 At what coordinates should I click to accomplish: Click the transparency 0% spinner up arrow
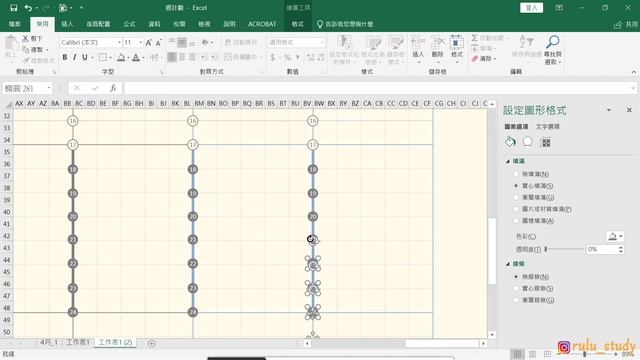pyautogui.click(x=621, y=247)
